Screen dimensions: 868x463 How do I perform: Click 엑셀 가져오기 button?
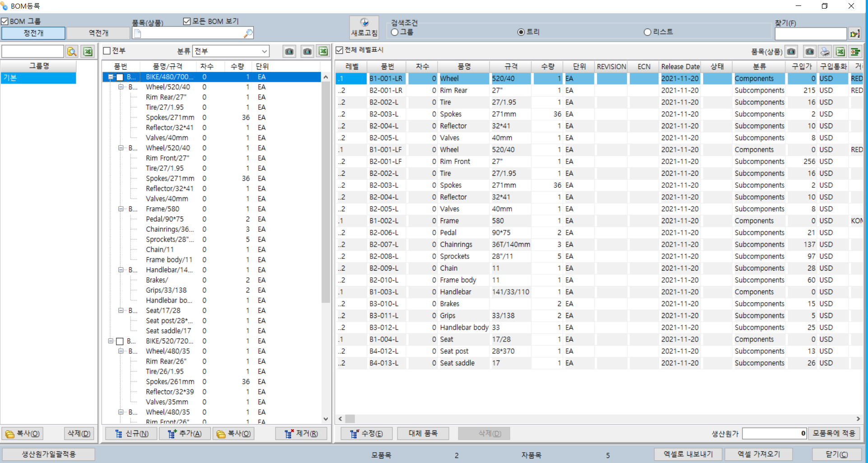click(759, 454)
